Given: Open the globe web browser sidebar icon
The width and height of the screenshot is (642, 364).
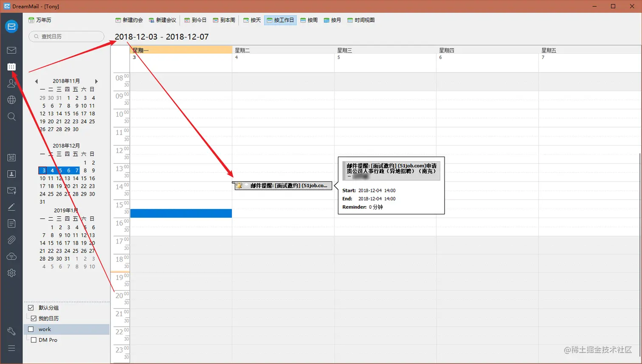Looking at the screenshot, I should click(11, 100).
